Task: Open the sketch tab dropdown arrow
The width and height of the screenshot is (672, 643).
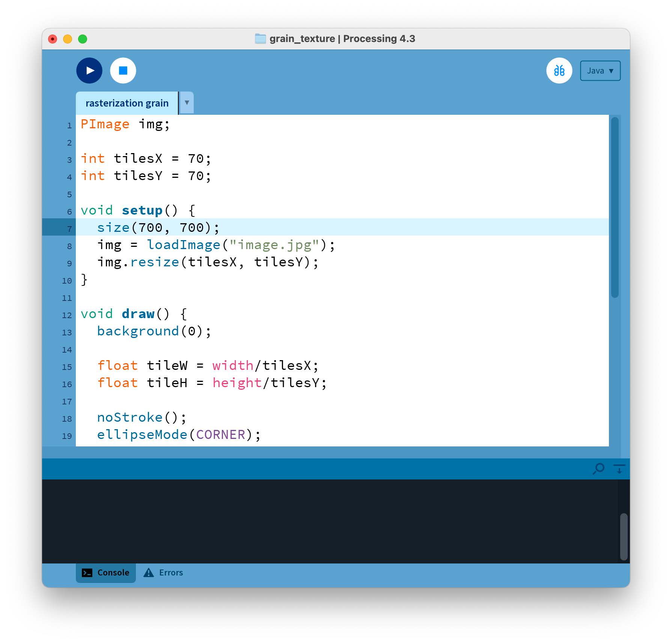Action: (x=186, y=102)
